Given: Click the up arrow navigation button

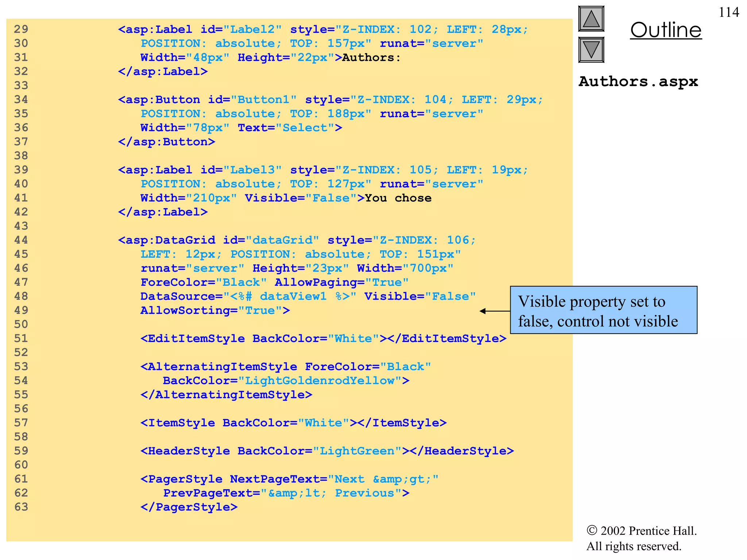Looking at the screenshot, I should (x=591, y=19).
